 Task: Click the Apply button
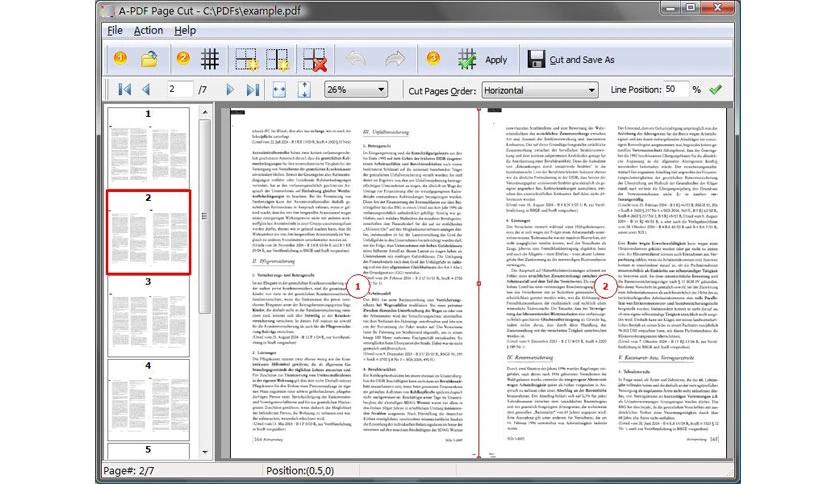click(483, 60)
